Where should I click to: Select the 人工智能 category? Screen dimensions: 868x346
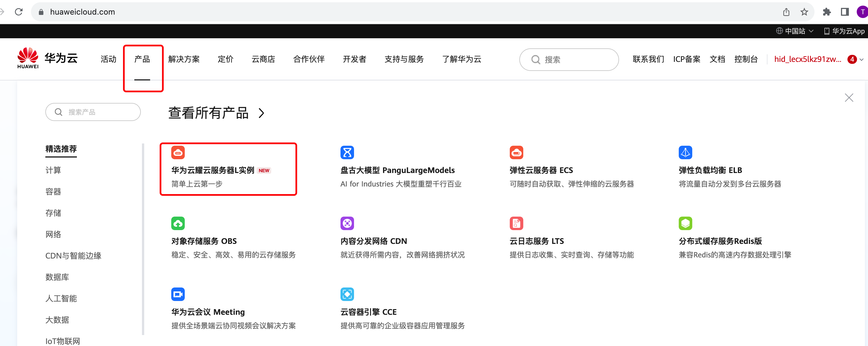pyautogui.click(x=61, y=298)
